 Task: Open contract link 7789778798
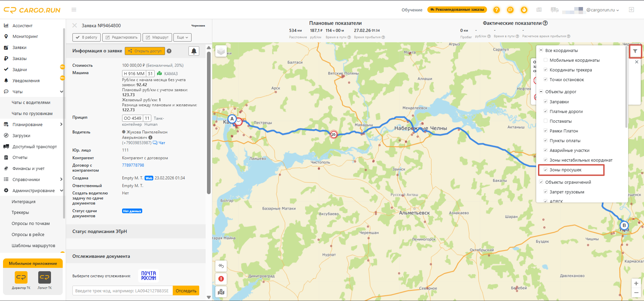[x=133, y=165]
